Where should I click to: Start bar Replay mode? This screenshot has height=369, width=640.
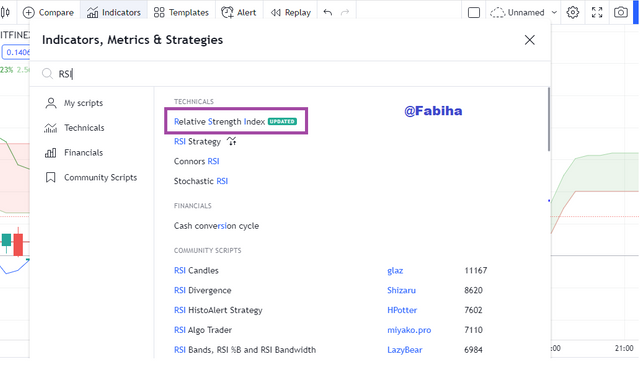pyautogui.click(x=290, y=13)
